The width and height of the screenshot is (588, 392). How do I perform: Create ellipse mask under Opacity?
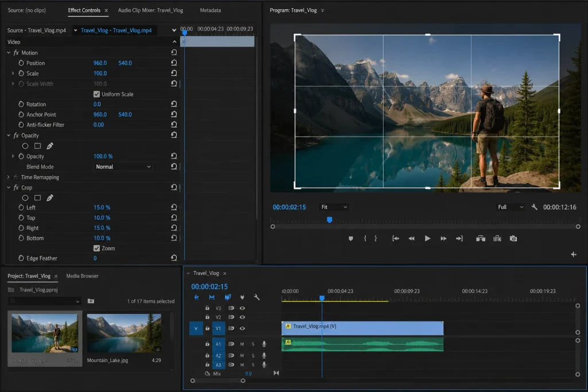coord(25,146)
